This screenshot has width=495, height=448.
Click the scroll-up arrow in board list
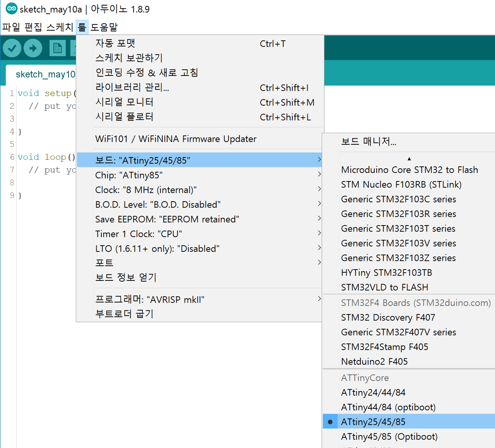tap(409, 159)
